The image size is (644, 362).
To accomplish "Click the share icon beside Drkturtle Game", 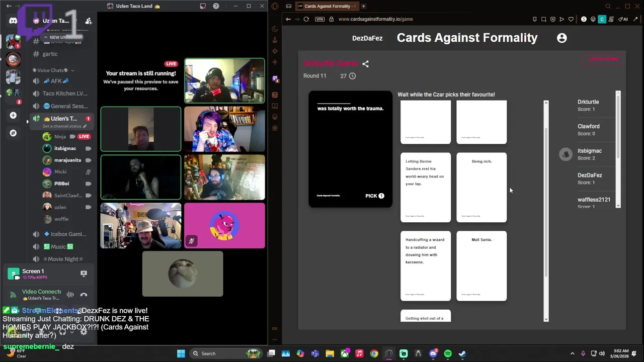I will click(x=365, y=64).
